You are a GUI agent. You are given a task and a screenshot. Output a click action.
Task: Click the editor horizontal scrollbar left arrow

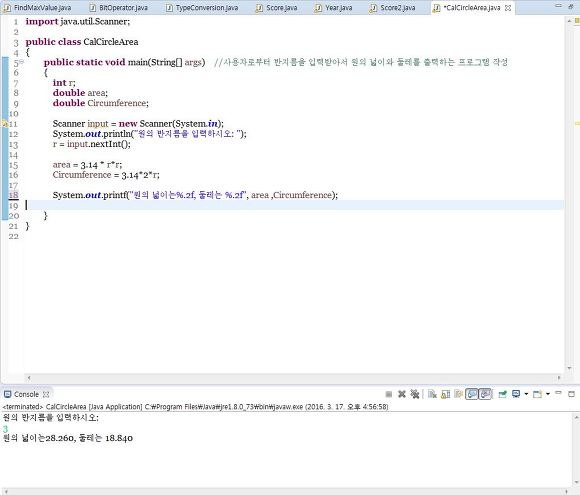[x=29, y=378]
